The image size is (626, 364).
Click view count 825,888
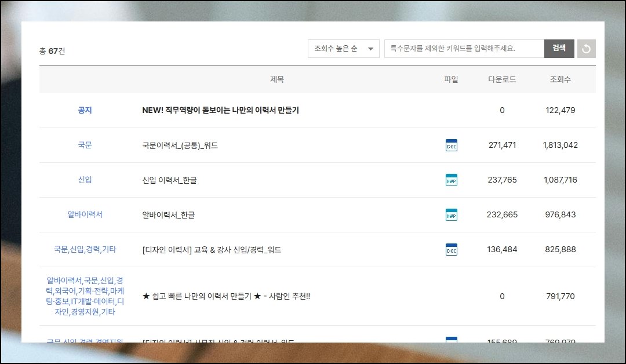(x=560, y=249)
